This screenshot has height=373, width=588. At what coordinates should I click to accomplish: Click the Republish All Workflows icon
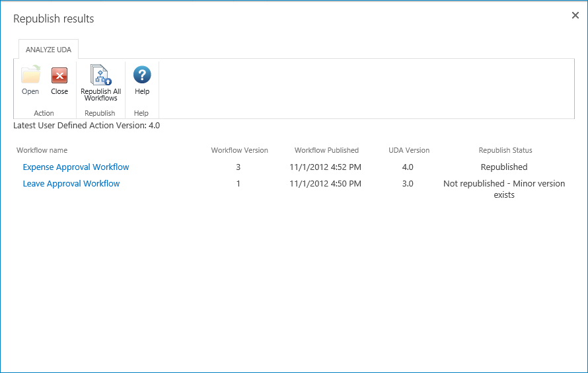coord(100,75)
